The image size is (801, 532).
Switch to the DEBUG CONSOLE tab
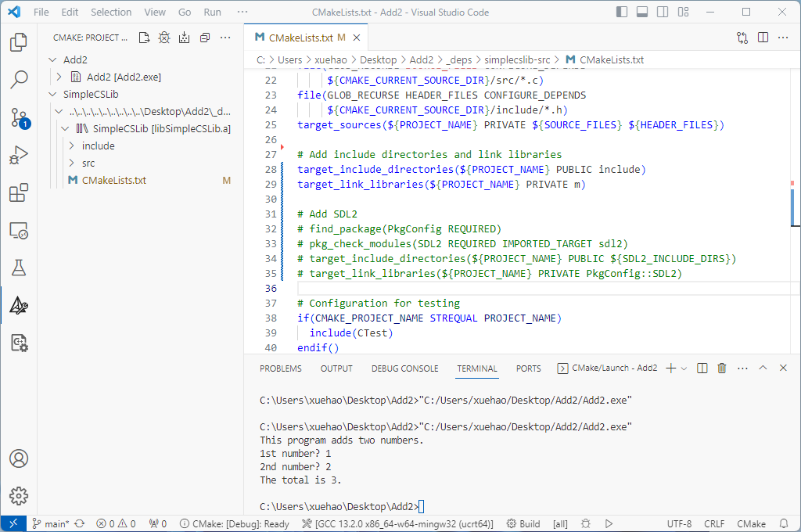[x=404, y=368]
